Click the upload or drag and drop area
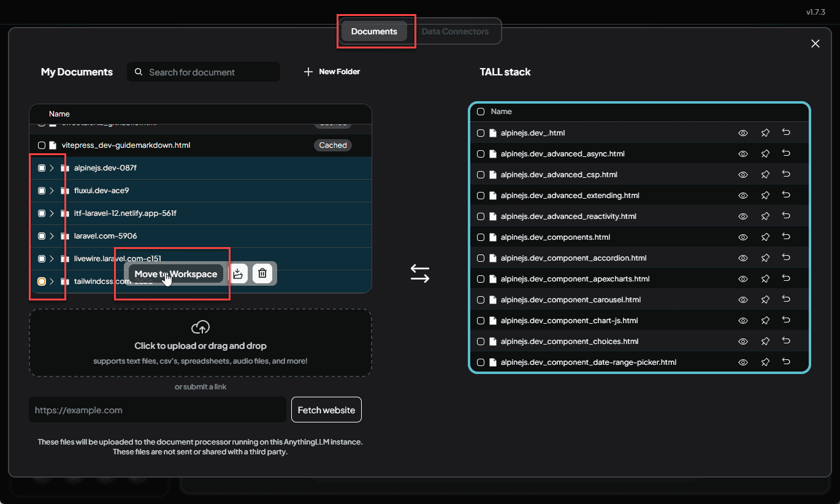Viewport: 840px width, 504px height. point(200,343)
